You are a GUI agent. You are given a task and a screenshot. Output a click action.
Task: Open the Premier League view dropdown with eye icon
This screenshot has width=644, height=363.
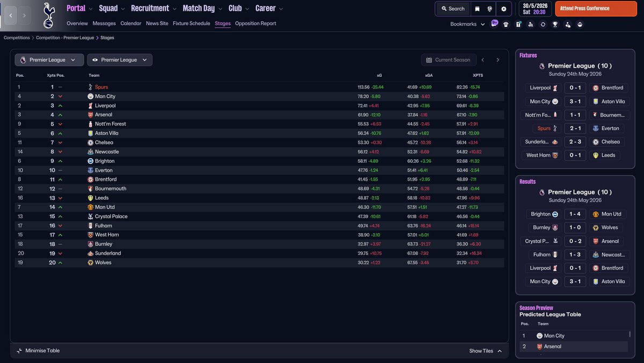click(120, 60)
